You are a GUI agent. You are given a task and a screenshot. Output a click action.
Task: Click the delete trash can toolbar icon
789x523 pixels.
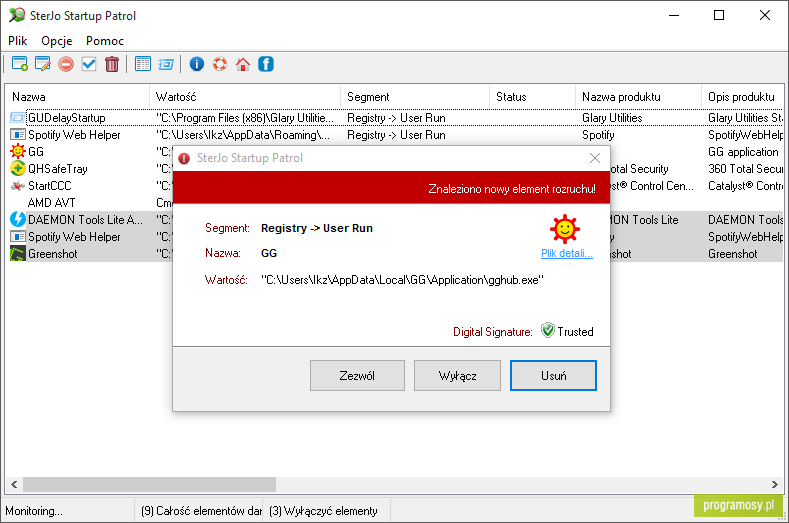tap(112, 64)
